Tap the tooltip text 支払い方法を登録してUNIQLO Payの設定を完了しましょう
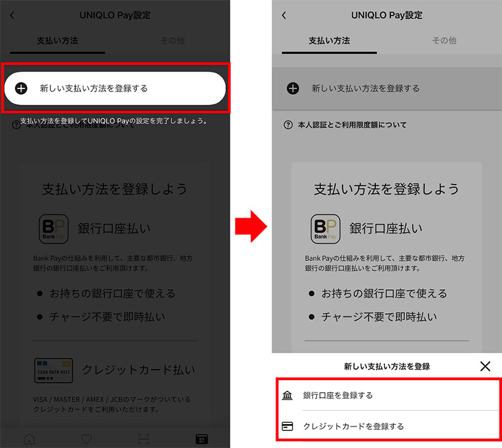 coord(114,121)
